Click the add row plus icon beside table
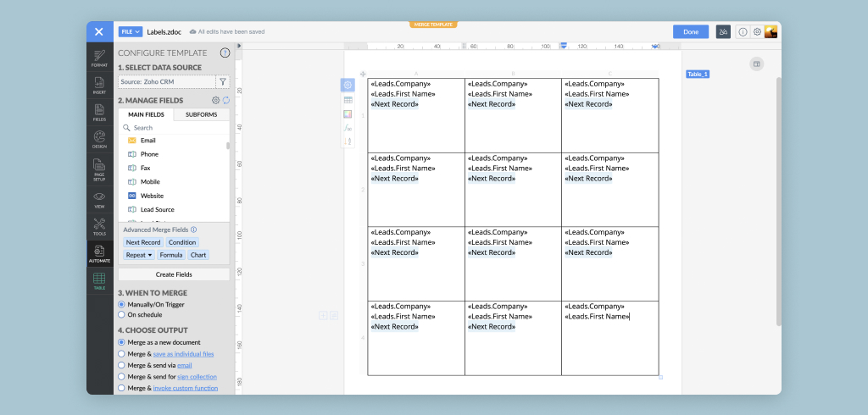The height and width of the screenshot is (415, 868). 323,315
